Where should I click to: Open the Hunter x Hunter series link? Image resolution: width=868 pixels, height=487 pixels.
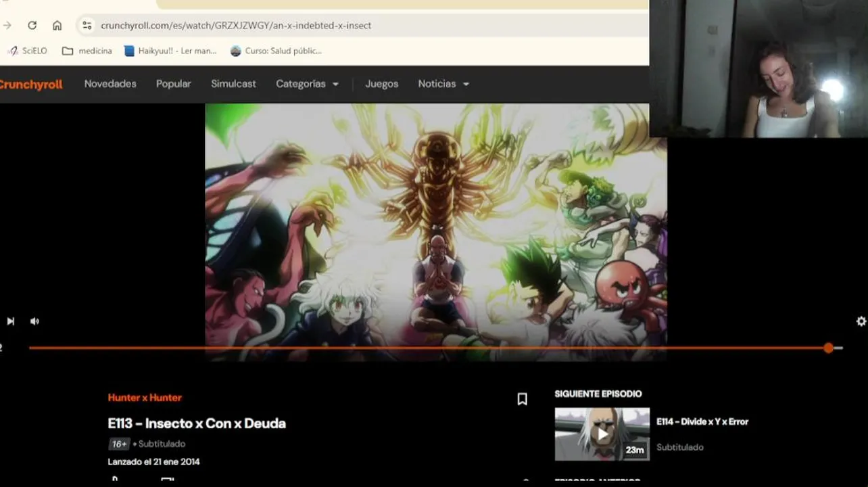(145, 398)
